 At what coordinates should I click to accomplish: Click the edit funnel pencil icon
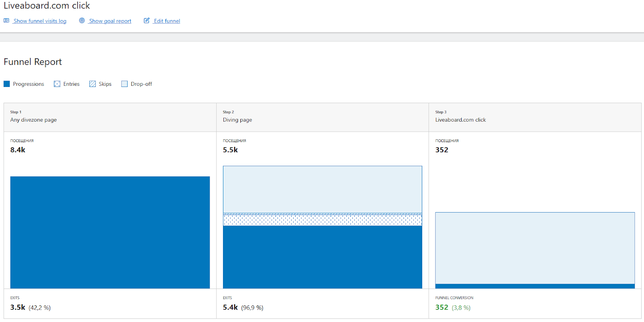[147, 21]
